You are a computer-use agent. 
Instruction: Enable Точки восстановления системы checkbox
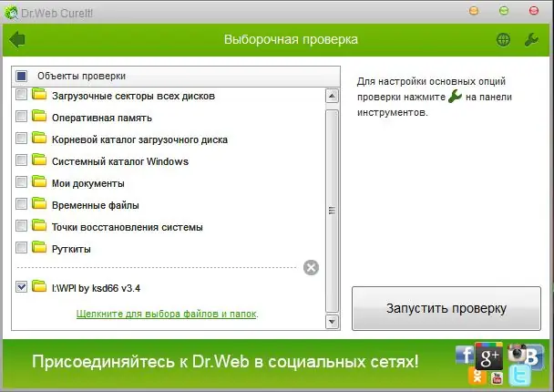[22, 226]
